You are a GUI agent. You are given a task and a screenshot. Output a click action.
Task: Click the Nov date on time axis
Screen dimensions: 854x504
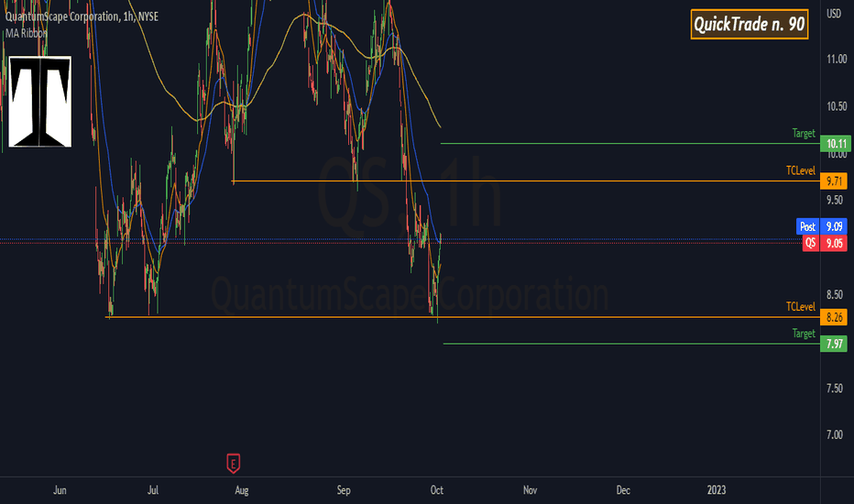tap(531, 490)
